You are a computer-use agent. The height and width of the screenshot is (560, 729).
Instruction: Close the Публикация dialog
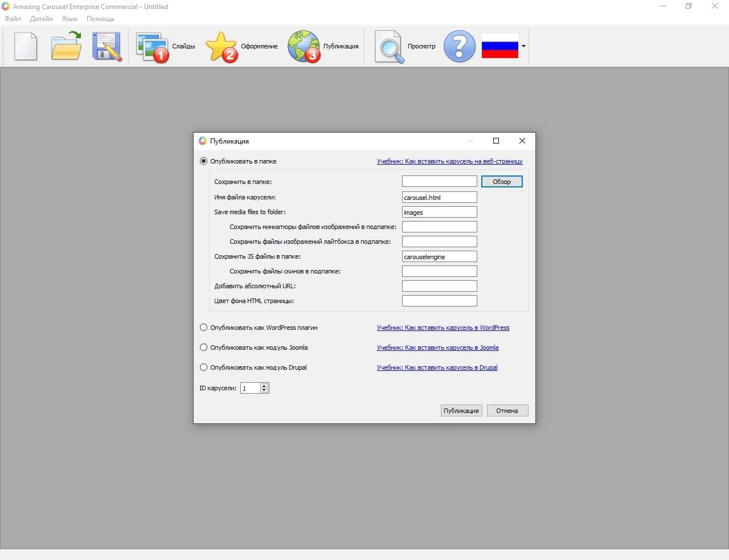(x=522, y=141)
